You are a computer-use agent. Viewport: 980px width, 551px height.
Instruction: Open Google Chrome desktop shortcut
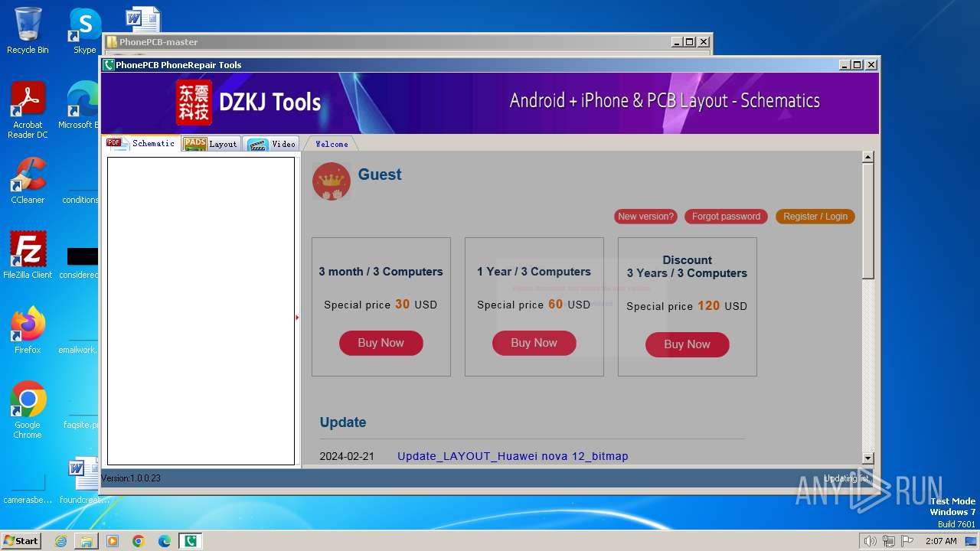point(28,410)
